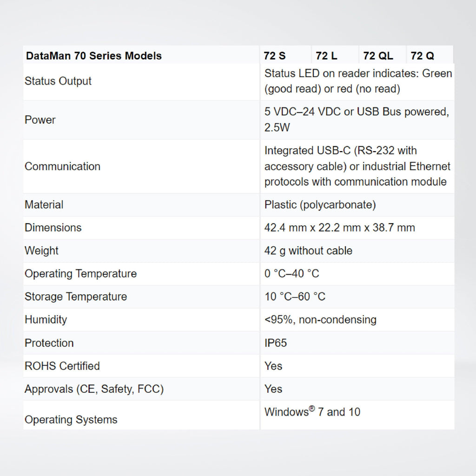Click the IP65 protection value
476x476 pixels.
pos(276,343)
